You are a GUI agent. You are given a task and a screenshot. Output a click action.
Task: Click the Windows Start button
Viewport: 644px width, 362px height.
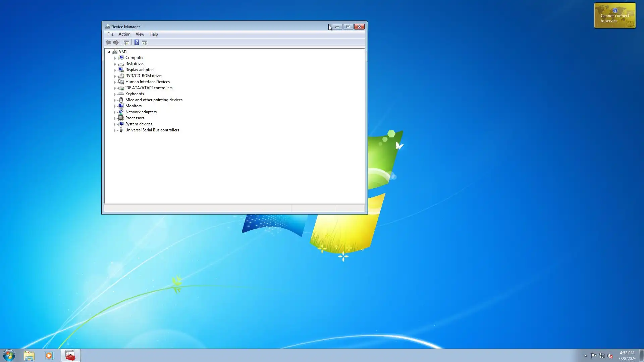(x=9, y=355)
